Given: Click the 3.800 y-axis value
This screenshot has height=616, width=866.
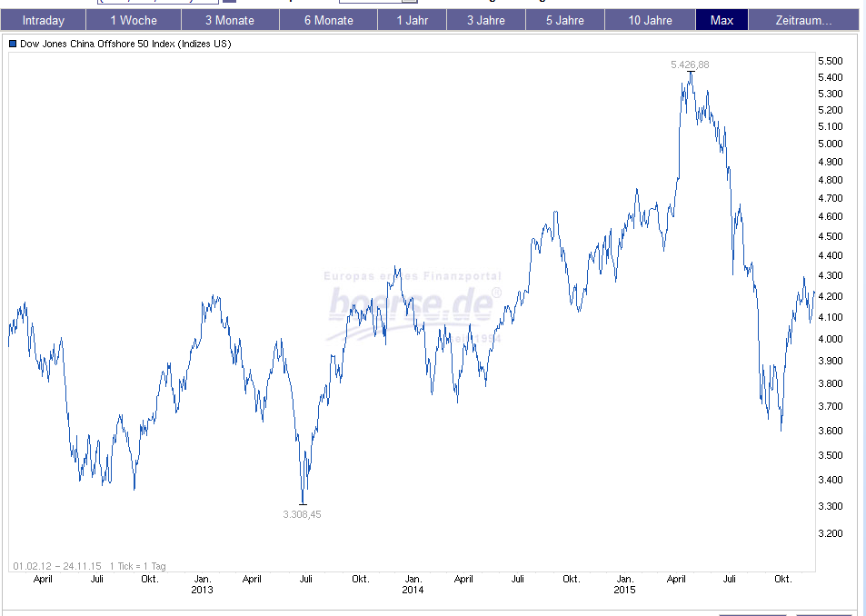Looking at the screenshot, I should click(x=831, y=383).
